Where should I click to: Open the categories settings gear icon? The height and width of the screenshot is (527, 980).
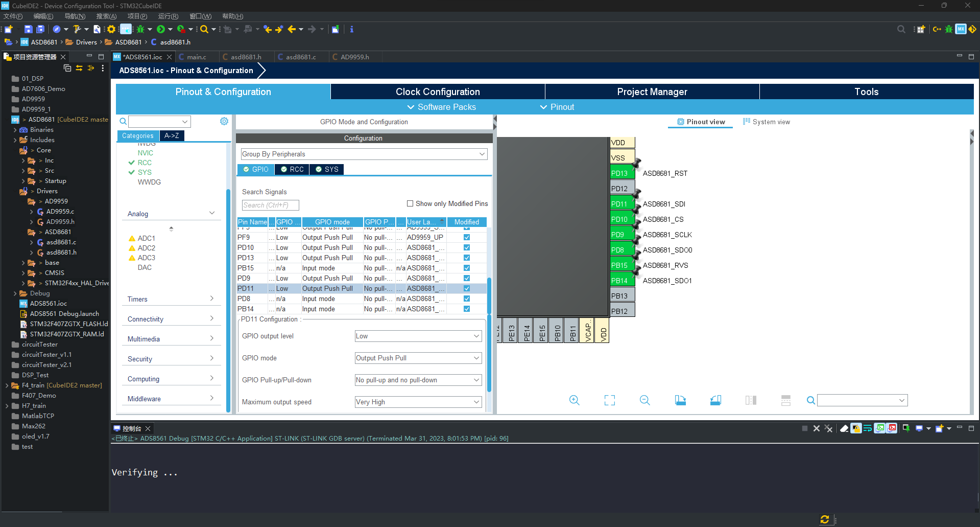[224, 121]
